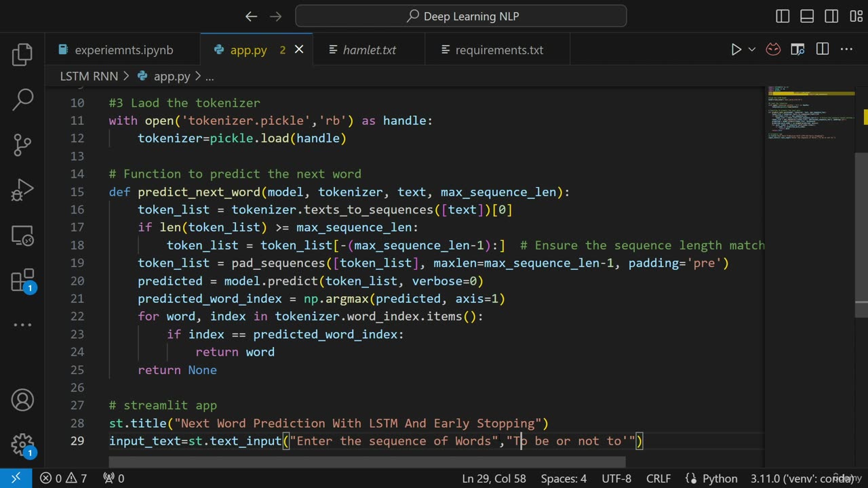
Task: Go forward in navigation history
Action: pyautogui.click(x=275, y=16)
